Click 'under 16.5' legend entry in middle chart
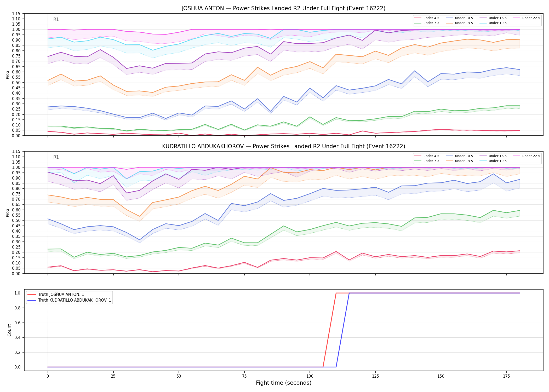Viewport: 549px width, 392px height. click(493, 156)
